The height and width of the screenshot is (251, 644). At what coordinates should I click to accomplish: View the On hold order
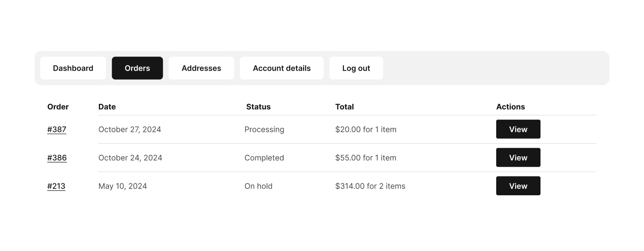point(518,186)
